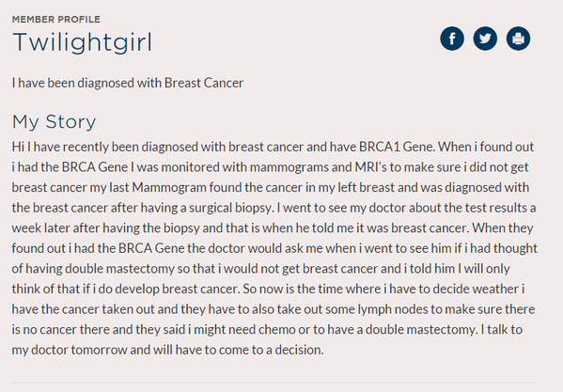The height and width of the screenshot is (392, 563).
Task: Click the word tomorrow in the last line
Action: (99, 350)
